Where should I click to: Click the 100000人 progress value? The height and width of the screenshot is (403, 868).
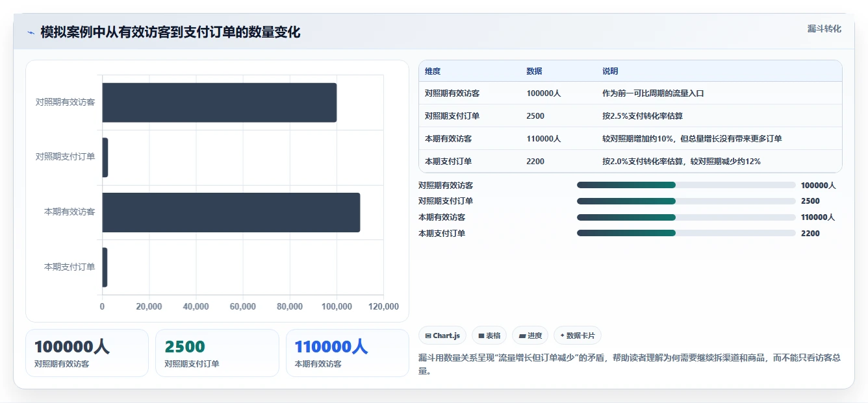tap(818, 185)
